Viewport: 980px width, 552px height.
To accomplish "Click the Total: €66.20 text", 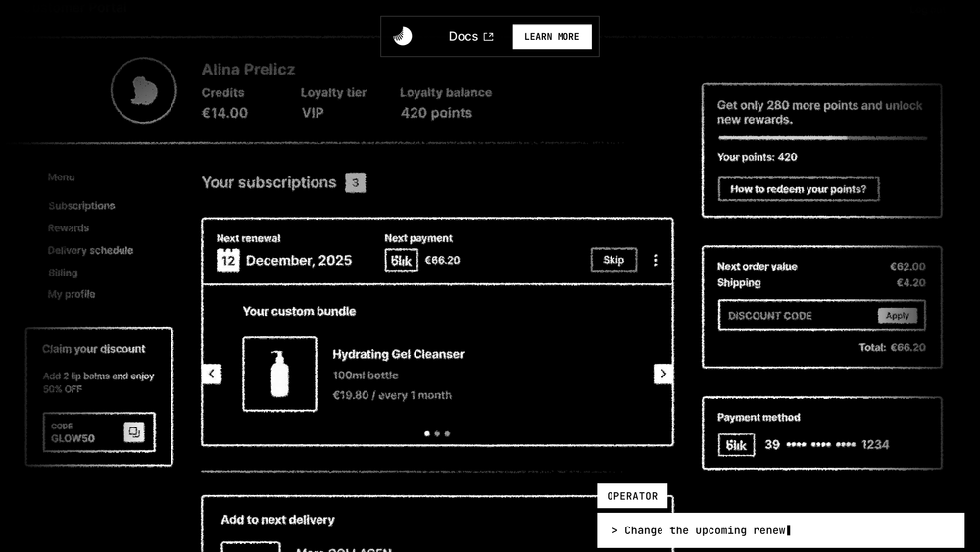I will tap(892, 348).
